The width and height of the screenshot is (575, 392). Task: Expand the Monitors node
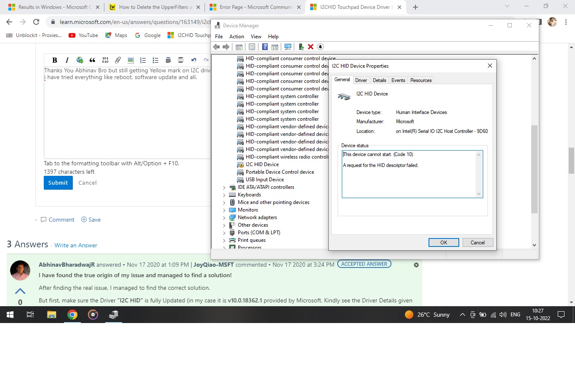(x=224, y=210)
